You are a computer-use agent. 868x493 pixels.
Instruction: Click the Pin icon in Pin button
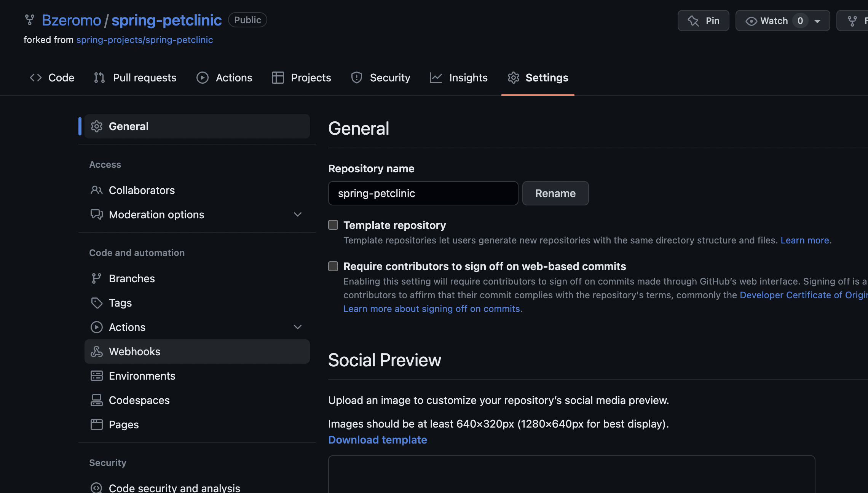point(693,21)
